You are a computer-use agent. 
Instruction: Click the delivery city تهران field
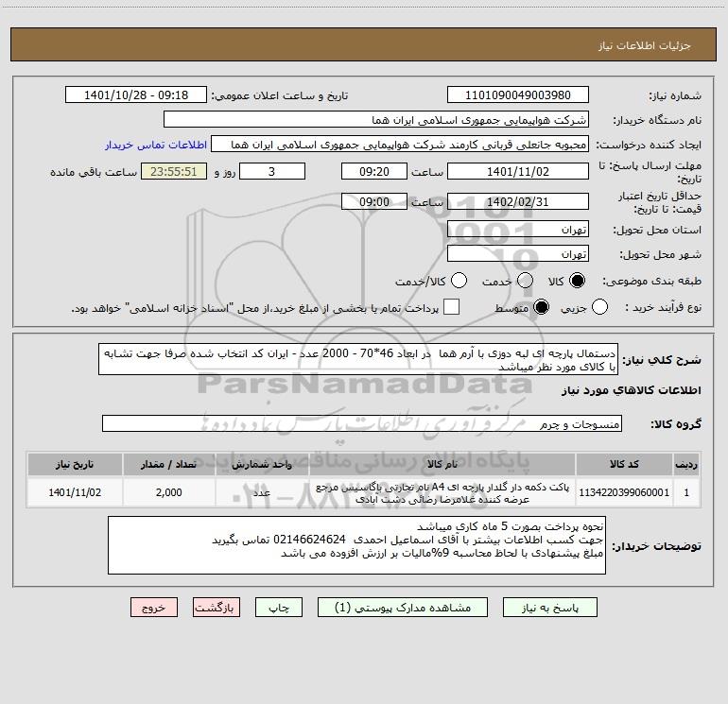(518, 254)
